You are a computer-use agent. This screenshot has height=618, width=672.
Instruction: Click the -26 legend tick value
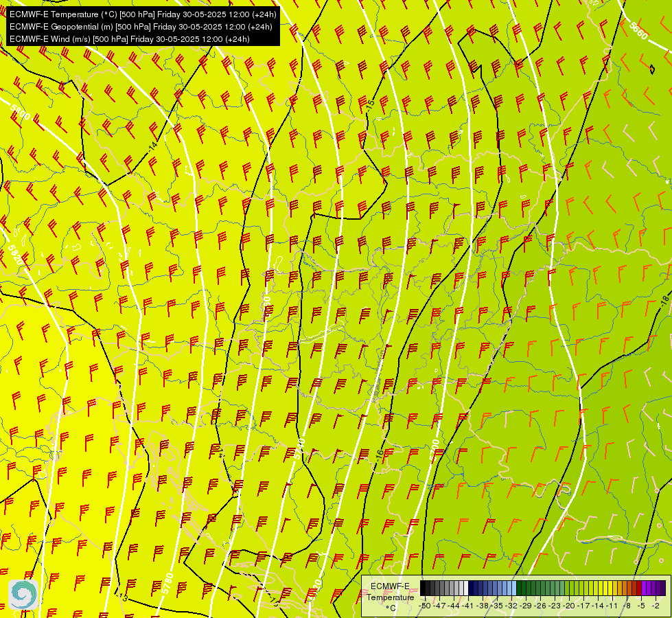(x=540, y=606)
